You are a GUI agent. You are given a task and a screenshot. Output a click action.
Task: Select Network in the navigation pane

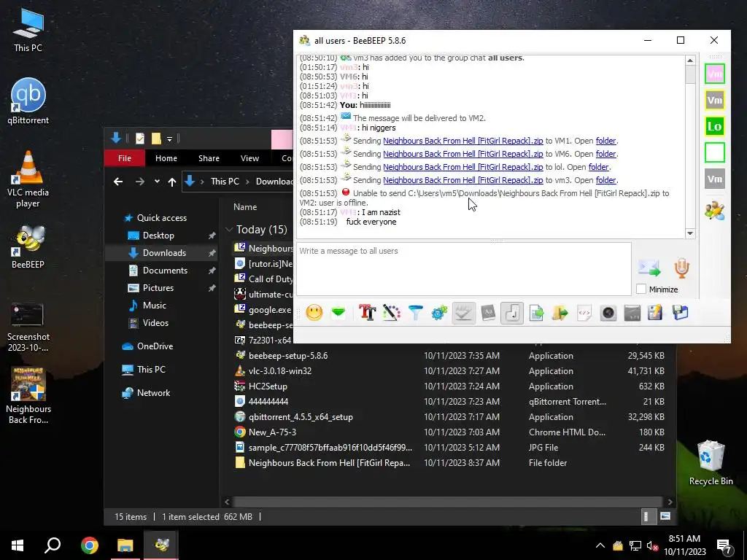[153, 393]
